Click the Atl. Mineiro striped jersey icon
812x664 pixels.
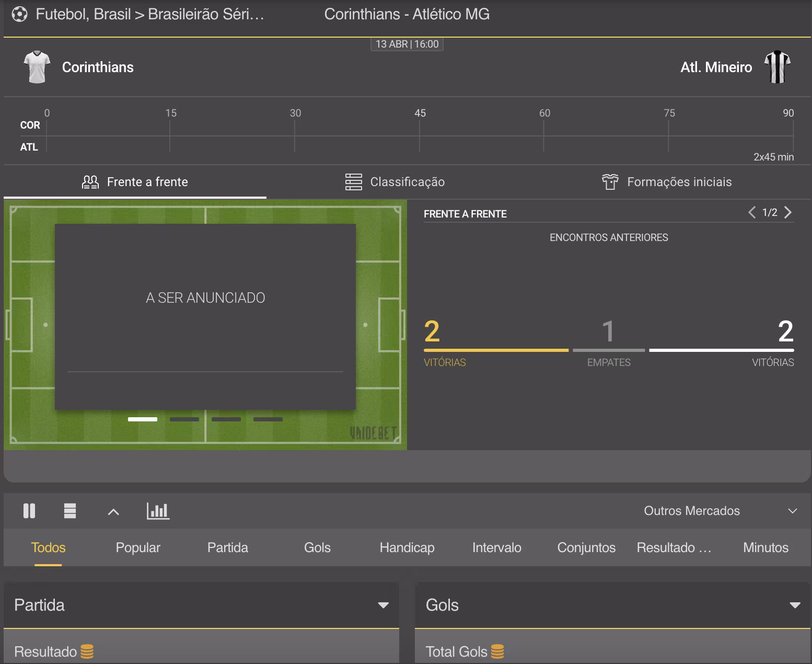(x=777, y=67)
